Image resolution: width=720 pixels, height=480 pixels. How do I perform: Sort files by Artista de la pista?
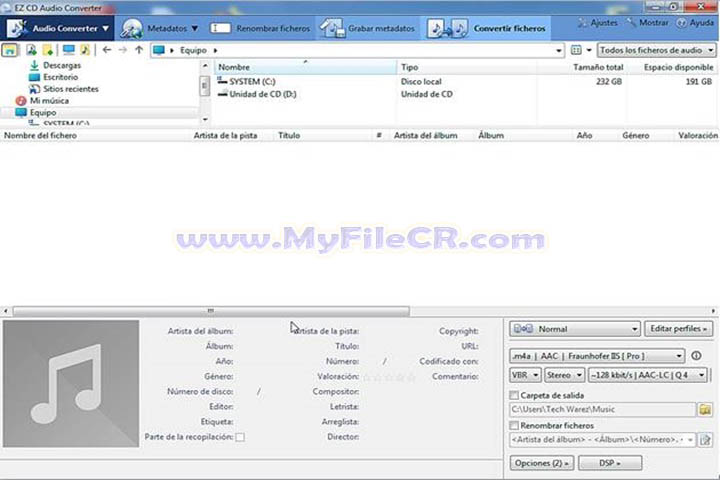(x=225, y=136)
